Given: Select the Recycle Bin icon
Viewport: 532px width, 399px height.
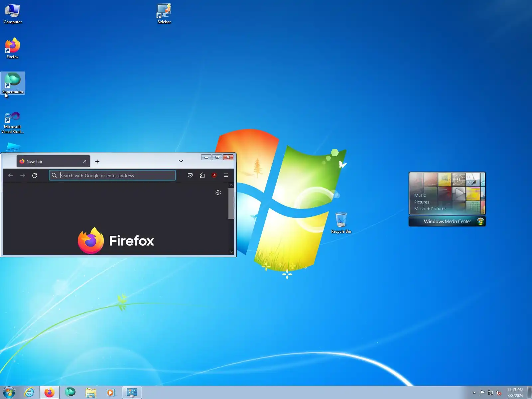Looking at the screenshot, I should coord(341,223).
